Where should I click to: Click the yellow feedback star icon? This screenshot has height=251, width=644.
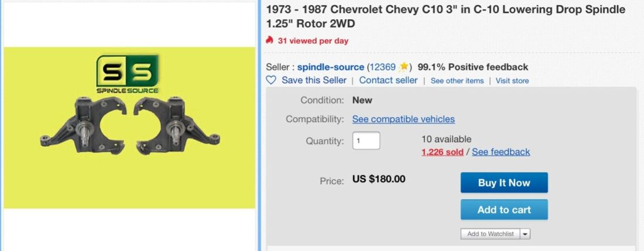click(x=403, y=67)
